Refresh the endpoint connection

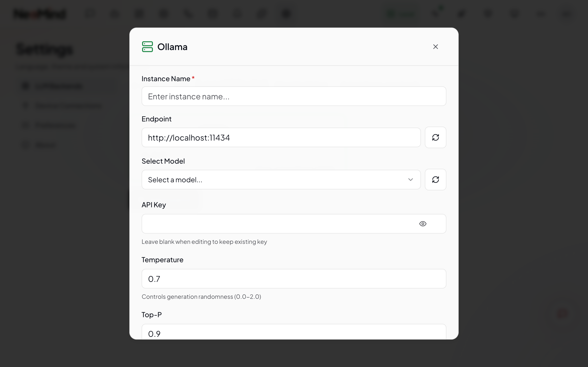coord(435,137)
